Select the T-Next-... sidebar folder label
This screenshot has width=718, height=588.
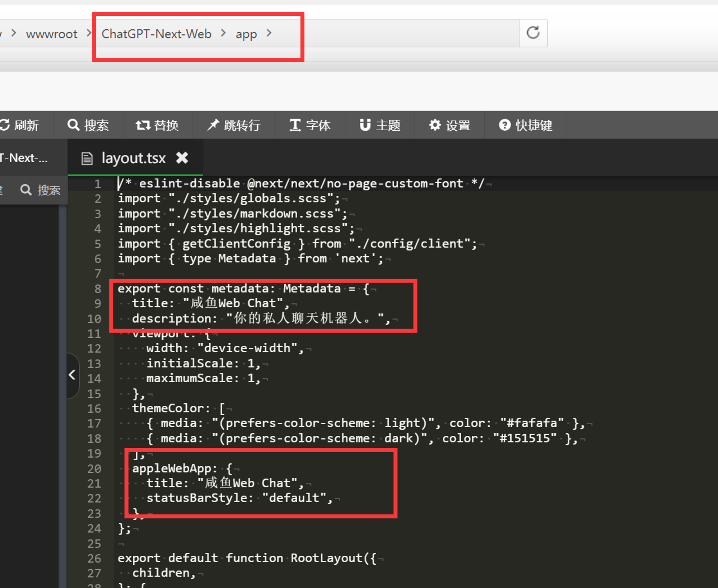[x=23, y=158]
